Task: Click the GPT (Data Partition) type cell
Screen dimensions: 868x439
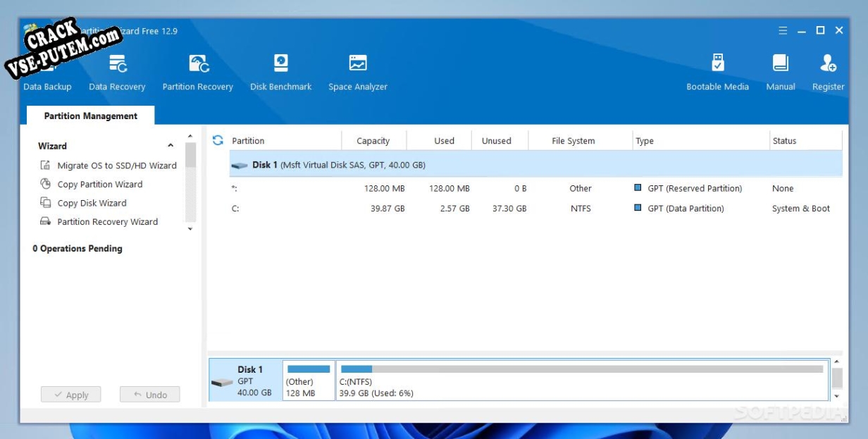Action: coord(686,209)
